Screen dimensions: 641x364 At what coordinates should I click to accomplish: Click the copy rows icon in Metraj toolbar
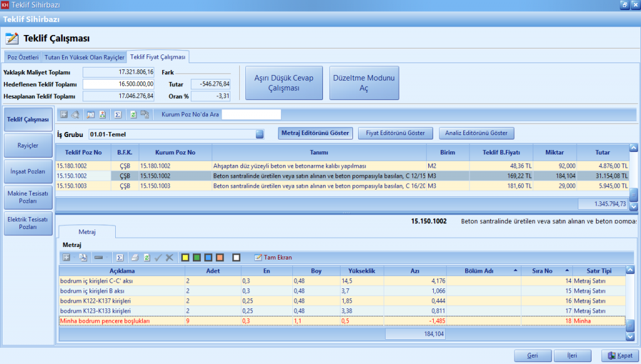(83, 257)
